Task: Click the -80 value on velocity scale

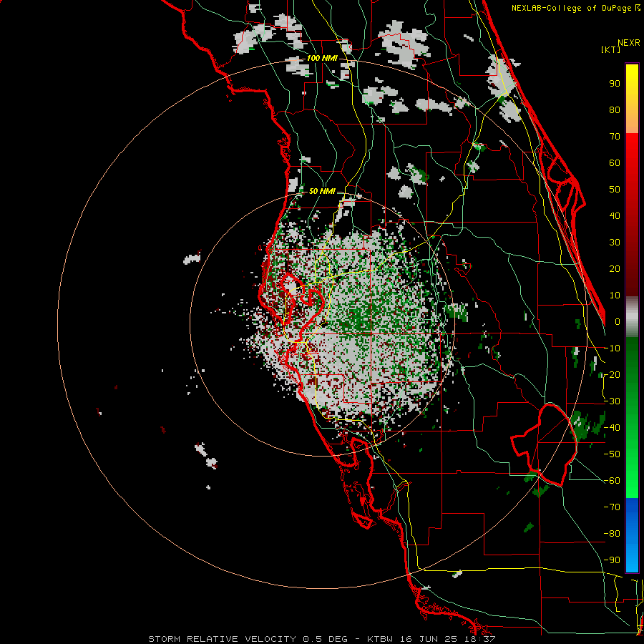Action: point(613,534)
